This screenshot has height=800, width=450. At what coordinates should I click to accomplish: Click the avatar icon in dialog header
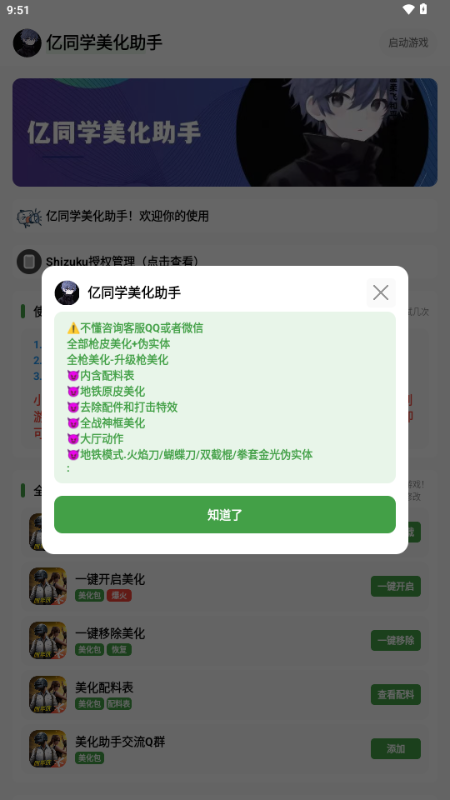coord(67,293)
